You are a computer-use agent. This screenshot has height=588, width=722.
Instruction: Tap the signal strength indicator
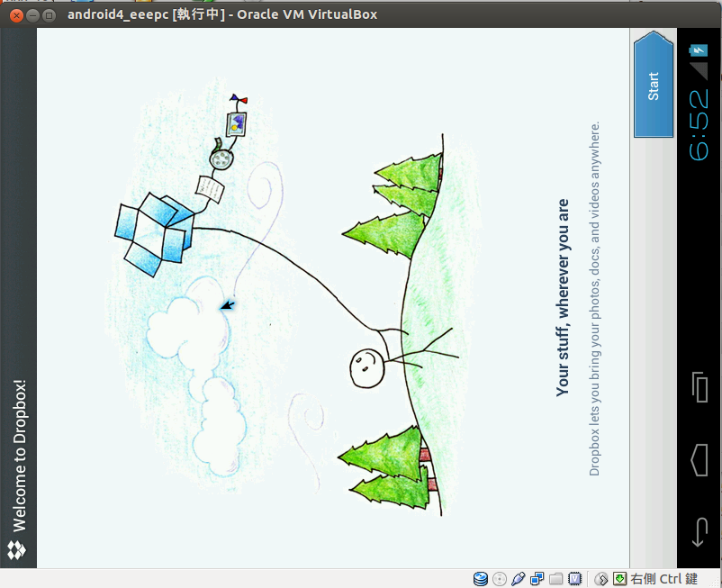pos(699,70)
